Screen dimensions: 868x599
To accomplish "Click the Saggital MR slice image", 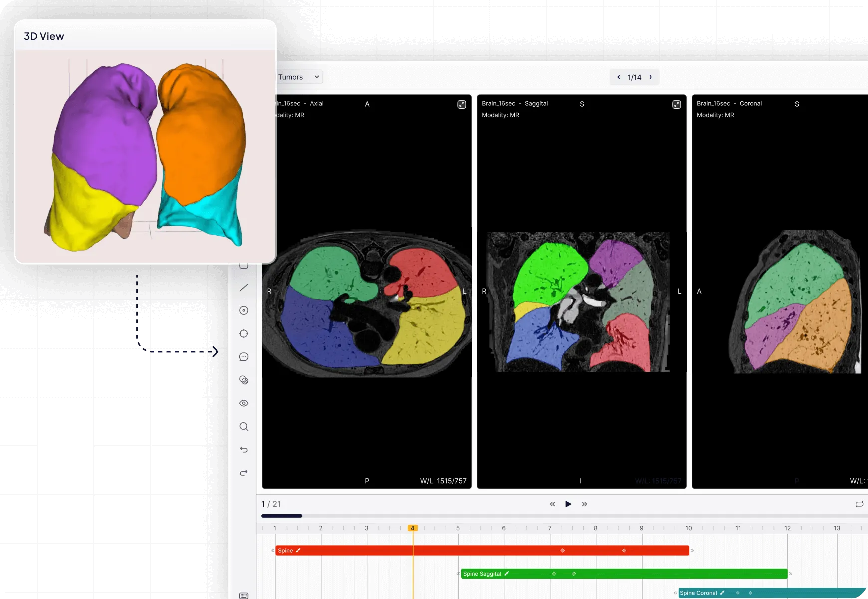I will pyautogui.click(x=579, y=302).
